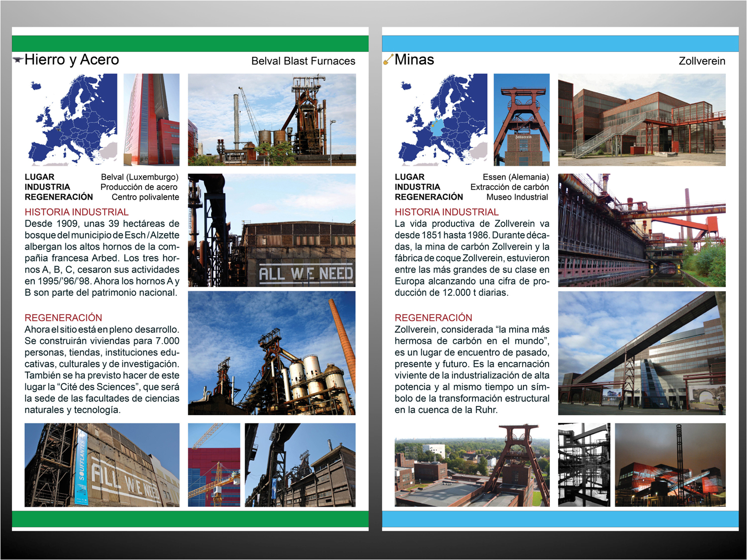Click the Belval Blast Furnaces title

303,61
